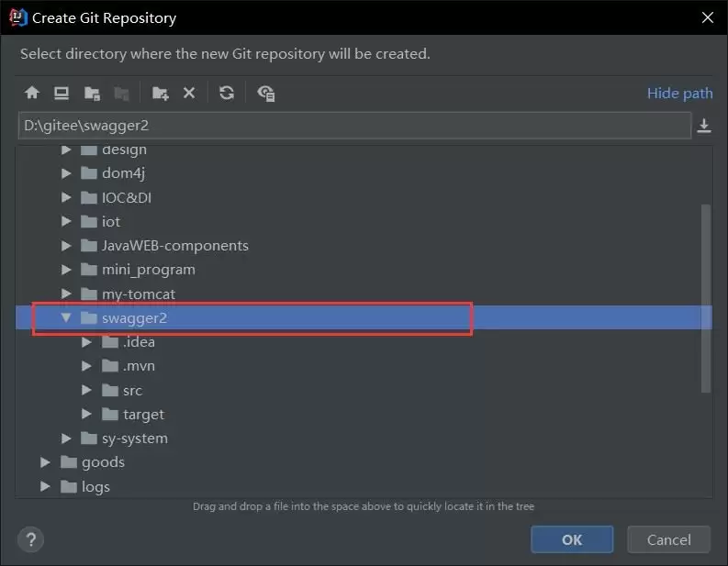Expand the src folder

86,391
